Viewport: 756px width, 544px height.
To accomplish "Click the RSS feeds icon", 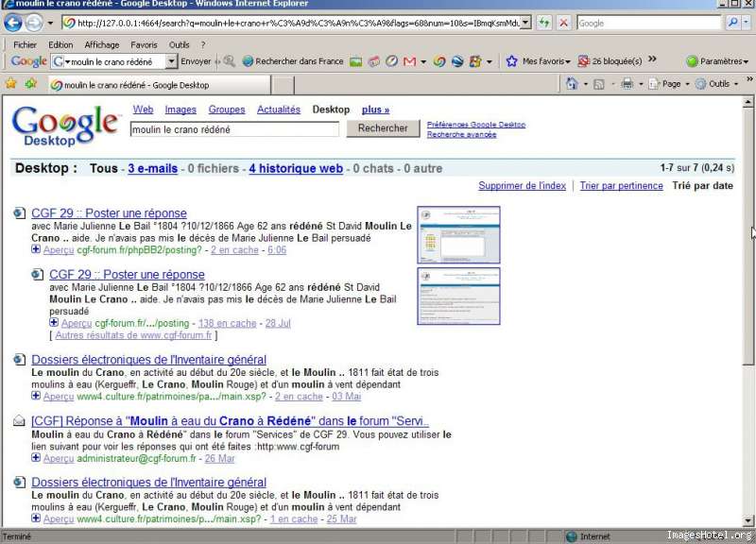I will click(599, 84).
